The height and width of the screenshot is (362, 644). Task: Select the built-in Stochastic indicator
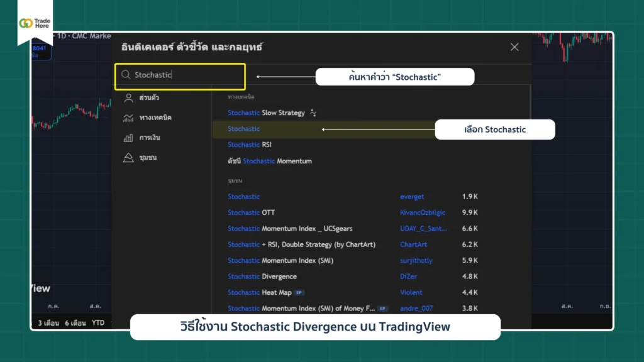(x=243, y=129)
